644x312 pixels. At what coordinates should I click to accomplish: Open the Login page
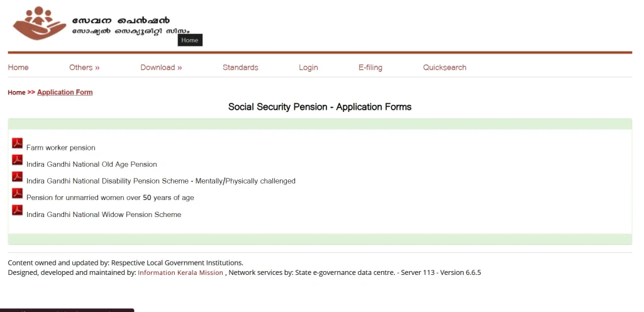click(x=308, y=67)
